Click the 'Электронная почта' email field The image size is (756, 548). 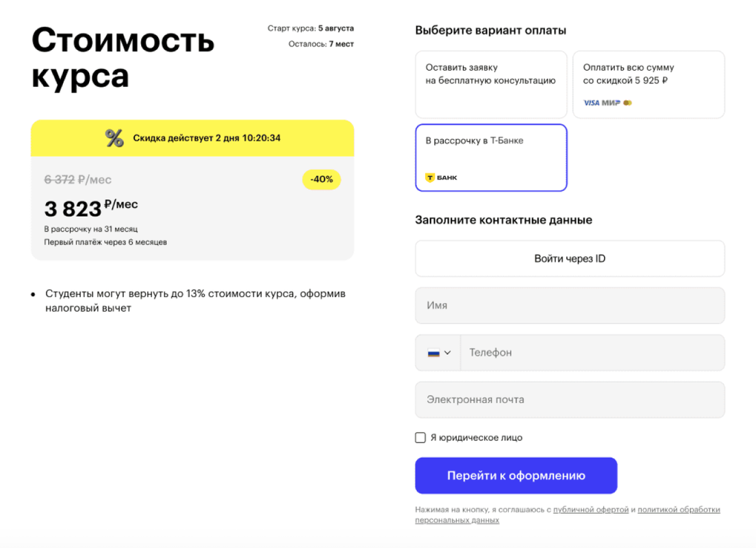[570, 400]
